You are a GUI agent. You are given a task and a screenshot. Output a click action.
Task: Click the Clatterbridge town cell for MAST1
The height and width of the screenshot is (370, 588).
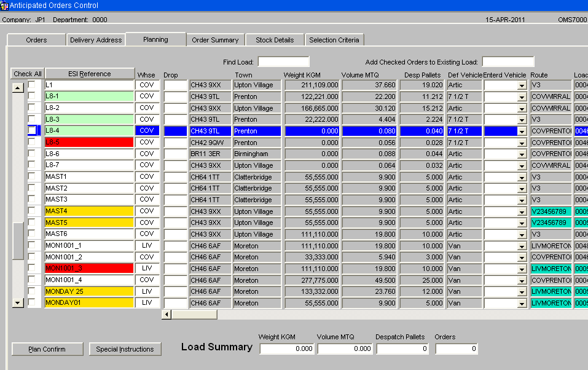click(257, 177)
